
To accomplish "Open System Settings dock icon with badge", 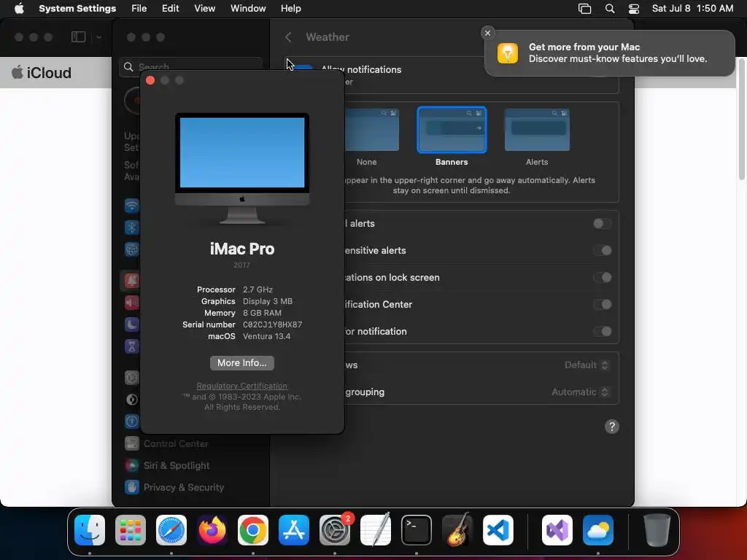I will click(x=335, y=530).
